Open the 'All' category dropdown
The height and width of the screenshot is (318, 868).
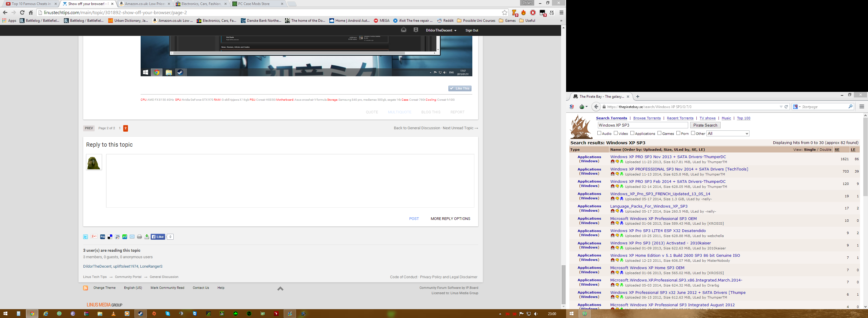(x=728, y=134)
